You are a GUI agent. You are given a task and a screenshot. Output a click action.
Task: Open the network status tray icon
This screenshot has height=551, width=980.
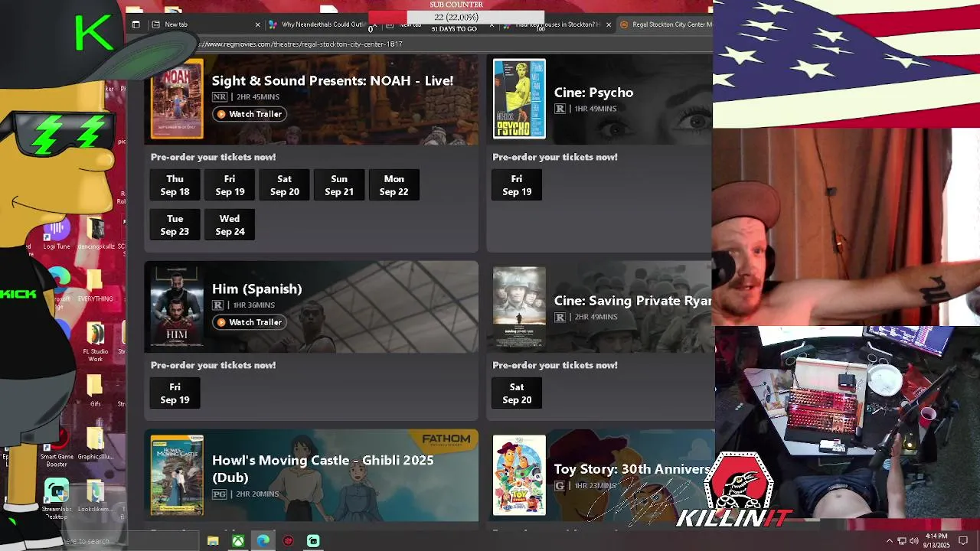click(x=902, y=541)
